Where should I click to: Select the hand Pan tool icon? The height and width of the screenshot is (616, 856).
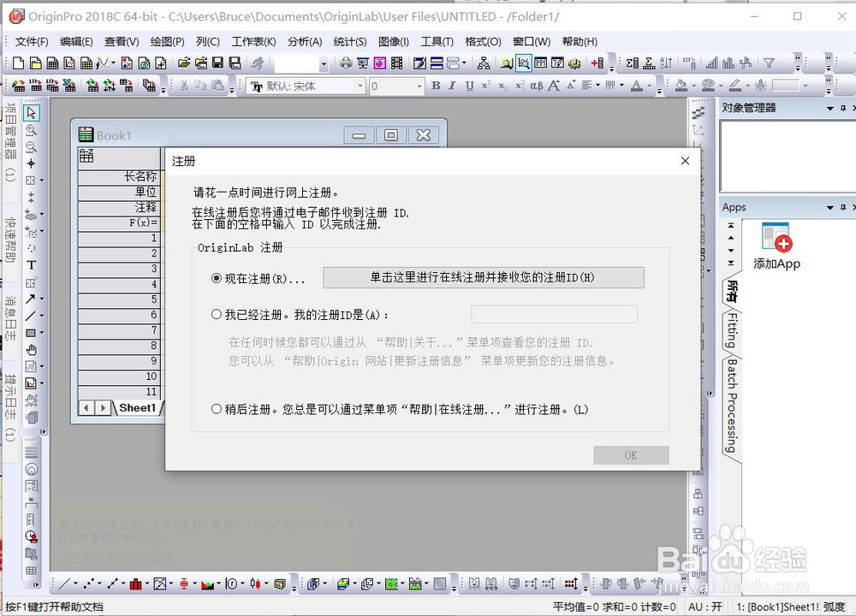coord(31,350)
